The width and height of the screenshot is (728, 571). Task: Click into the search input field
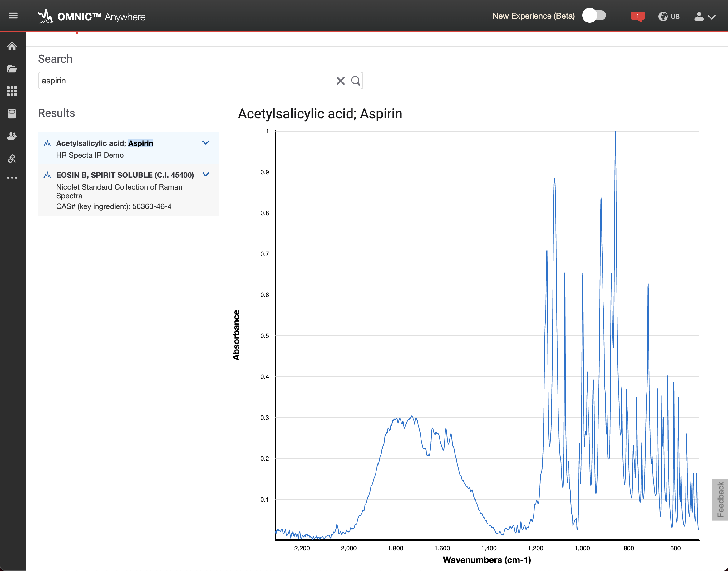(x=184, y=81)
